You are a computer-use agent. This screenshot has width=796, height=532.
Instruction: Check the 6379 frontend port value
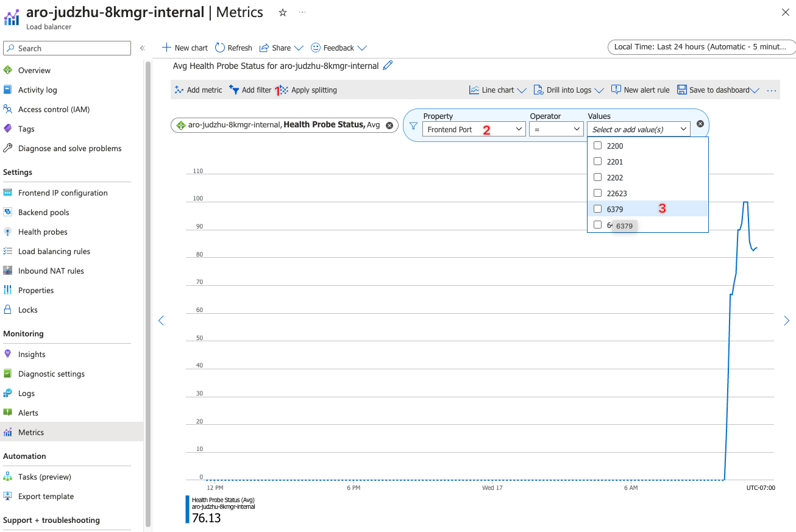click(597, 208)
